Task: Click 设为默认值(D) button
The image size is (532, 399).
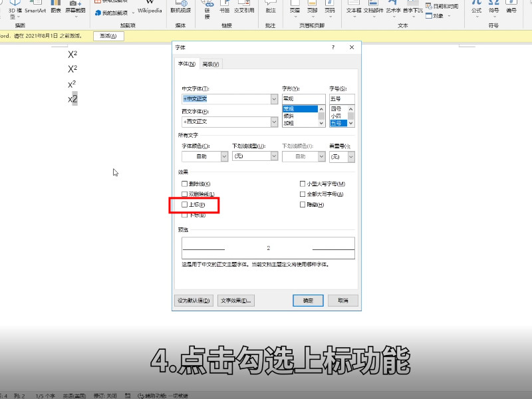Action: coord(194,301)
